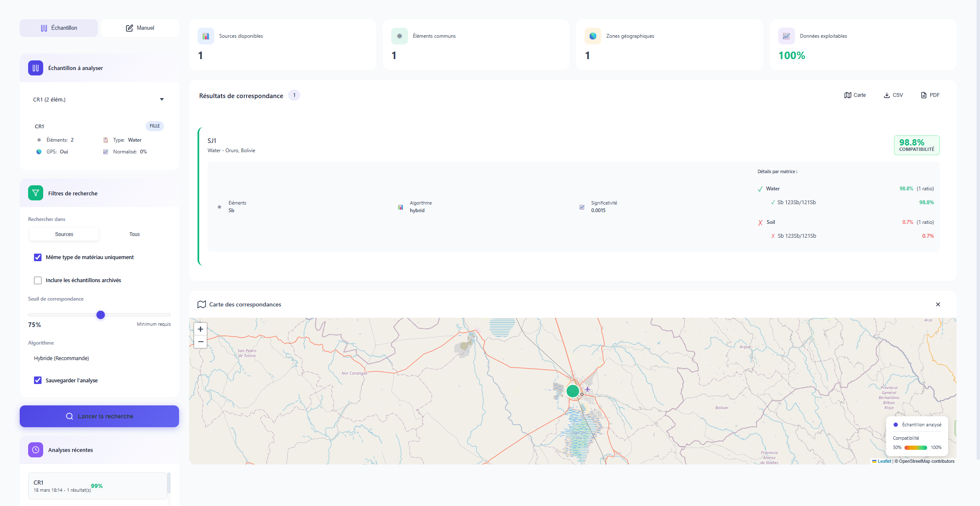980x506 pixels.
Task: Select the Zones géographiques globe icon
Action: point(593,36)
